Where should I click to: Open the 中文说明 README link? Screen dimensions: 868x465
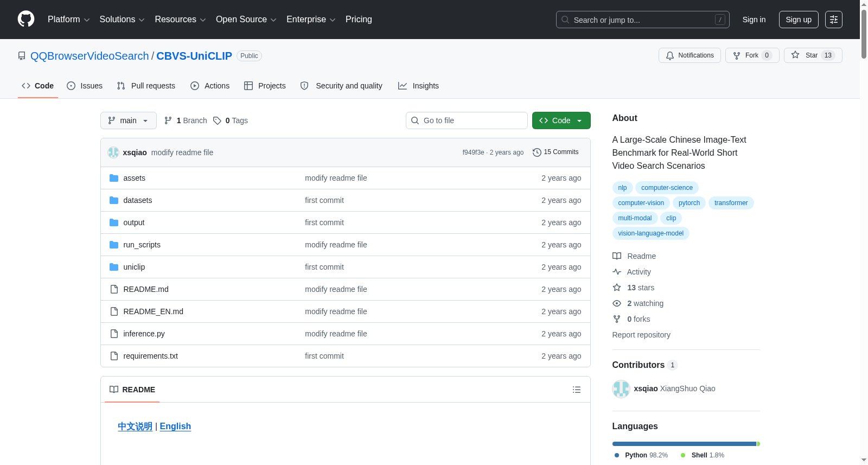click(x=135, y=426)
